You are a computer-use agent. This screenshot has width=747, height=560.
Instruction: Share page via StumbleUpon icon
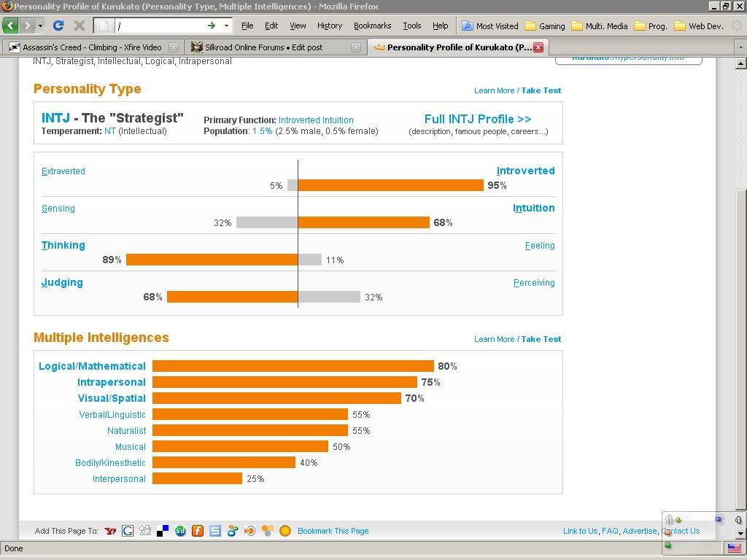180,531
